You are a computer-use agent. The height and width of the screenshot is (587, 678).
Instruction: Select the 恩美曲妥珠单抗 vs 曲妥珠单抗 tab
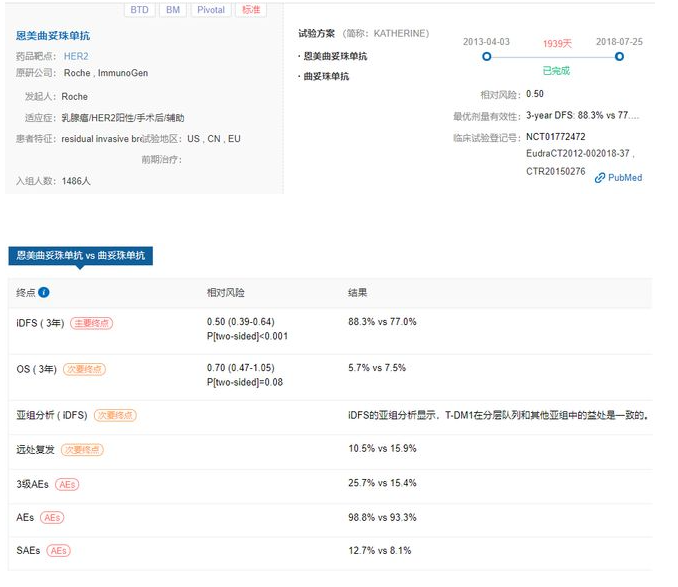tap(80, 255)
